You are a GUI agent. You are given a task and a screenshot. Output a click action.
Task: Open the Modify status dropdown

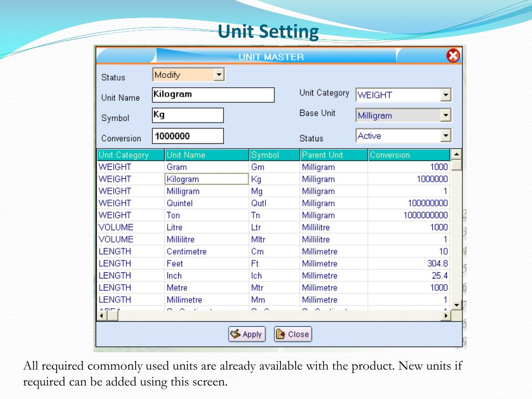point(219,75)
